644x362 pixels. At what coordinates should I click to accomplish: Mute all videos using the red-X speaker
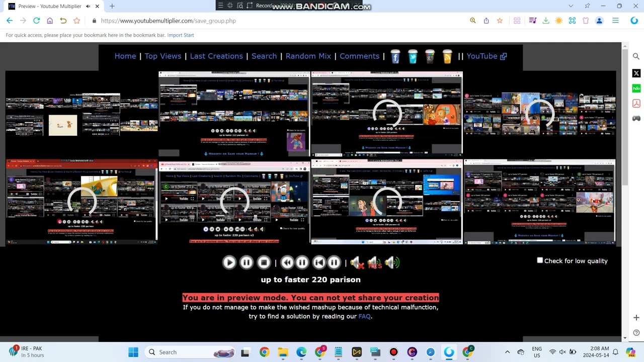357,262
